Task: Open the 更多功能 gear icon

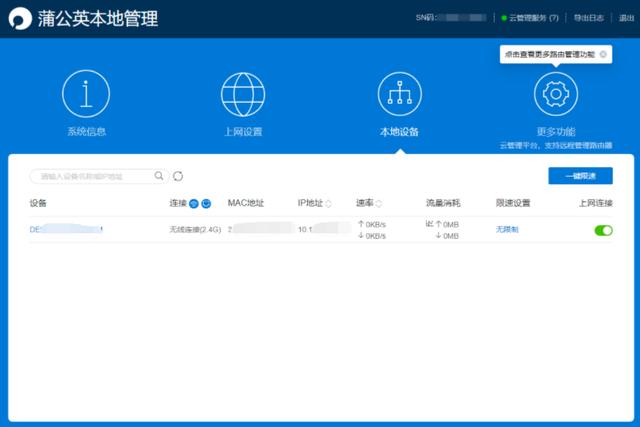Action: pyautogui.click(x=556, y=94)
